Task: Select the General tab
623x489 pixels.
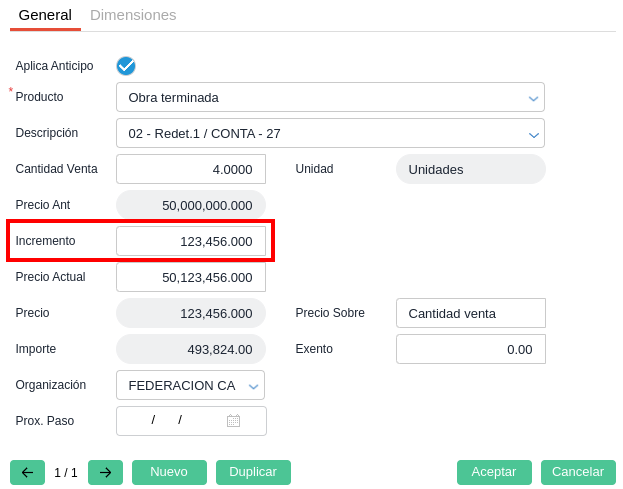Action: click(45, 15)
